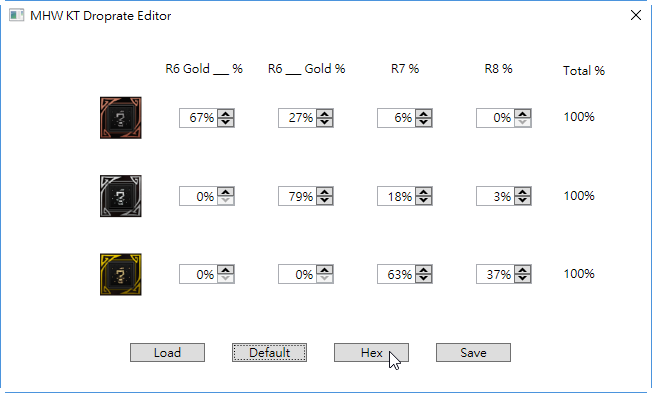This screenshot has width=652, height=393.
Task: Click the app icon in title bar
Action: [x=17, y=16]
